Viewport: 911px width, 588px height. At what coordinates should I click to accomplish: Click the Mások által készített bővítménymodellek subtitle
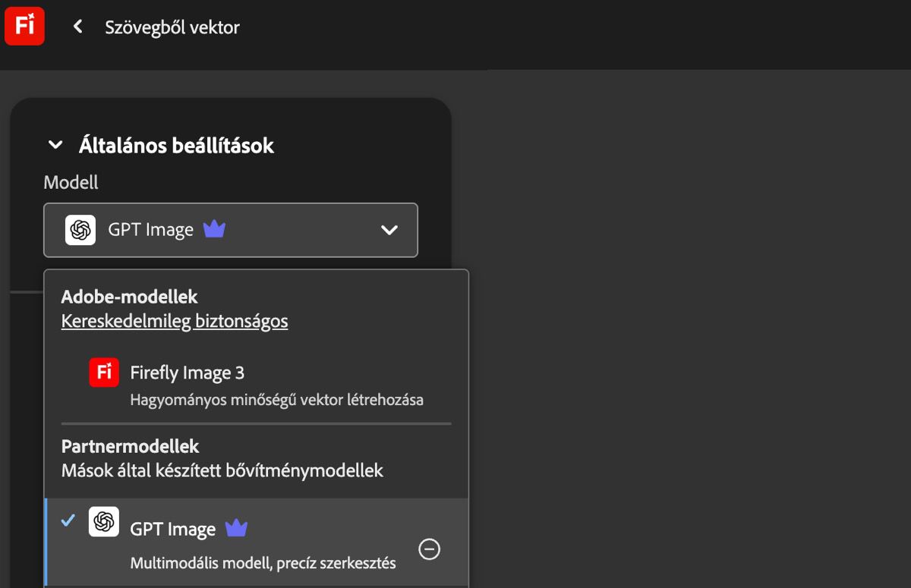222,470
